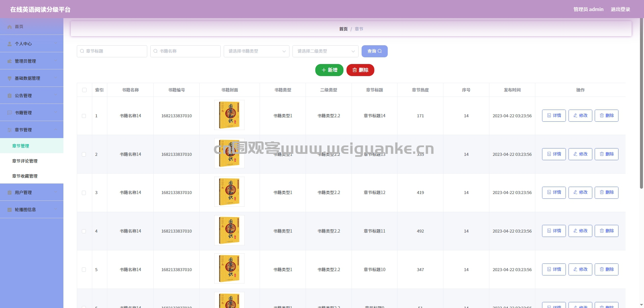Click the 章节热度 column header
Screen dimensions: 644x308
(420, 90)
